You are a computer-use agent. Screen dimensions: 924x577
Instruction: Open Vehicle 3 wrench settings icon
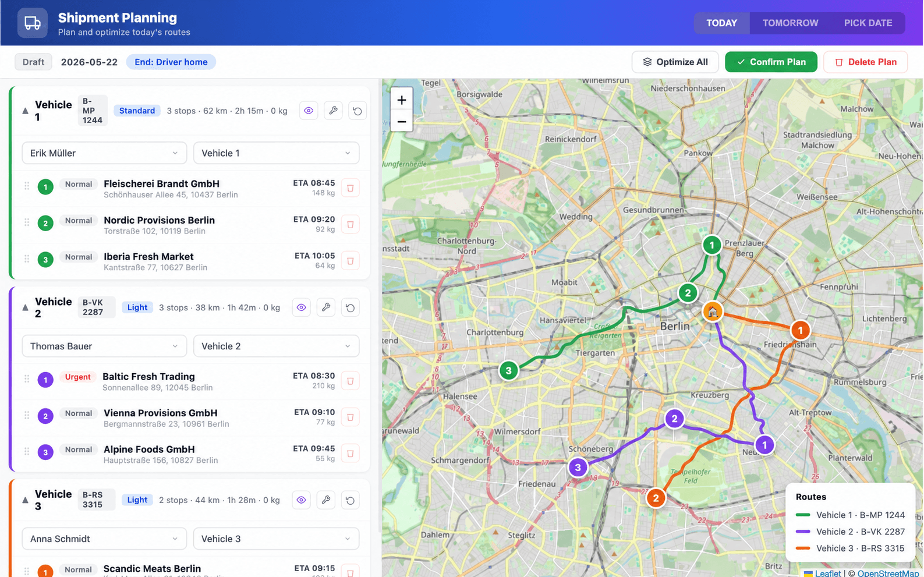click(325, 500)
